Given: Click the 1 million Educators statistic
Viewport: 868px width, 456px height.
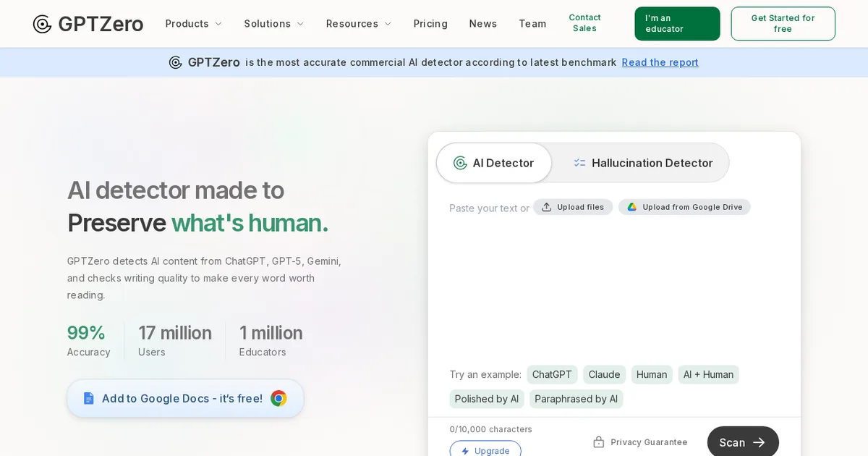Looking at the screenshot, I should tap(271, 341).
